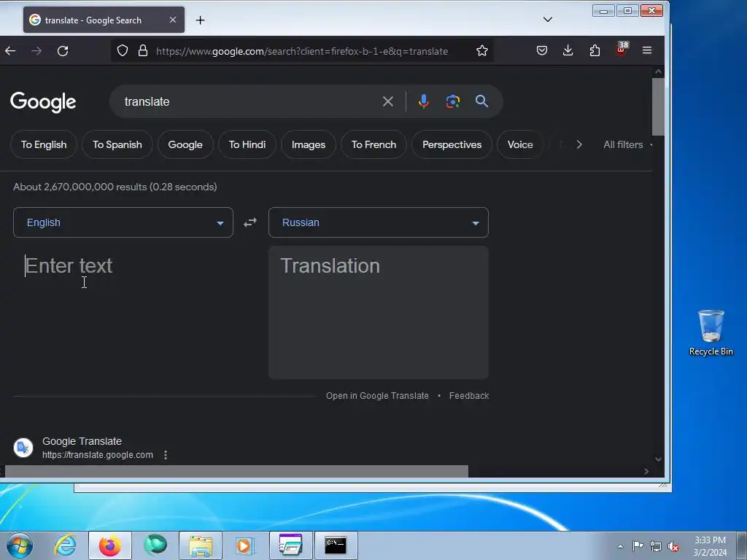Open Google Translate result options three dots
This screenshot has width=747, height=560.
[166, 455]
